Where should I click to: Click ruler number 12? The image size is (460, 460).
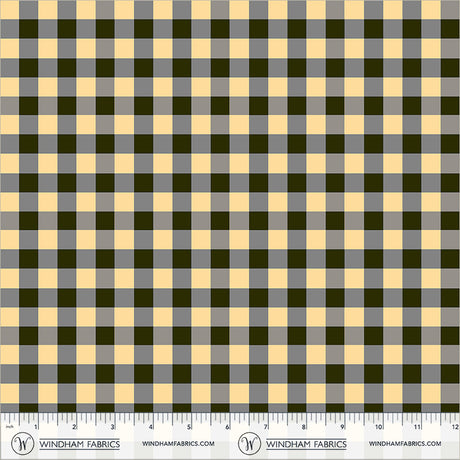click(456, 427)
